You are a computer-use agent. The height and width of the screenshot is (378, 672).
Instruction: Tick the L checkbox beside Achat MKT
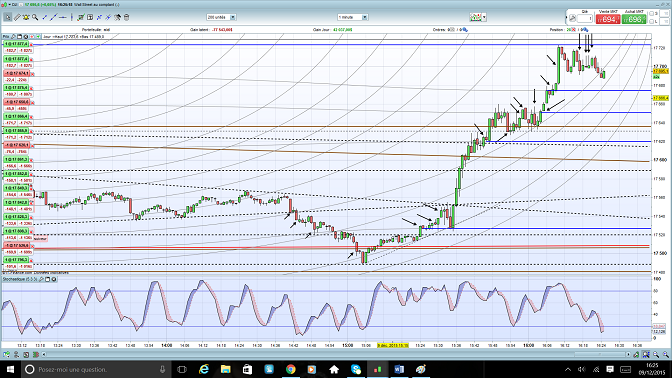point(651,21)
